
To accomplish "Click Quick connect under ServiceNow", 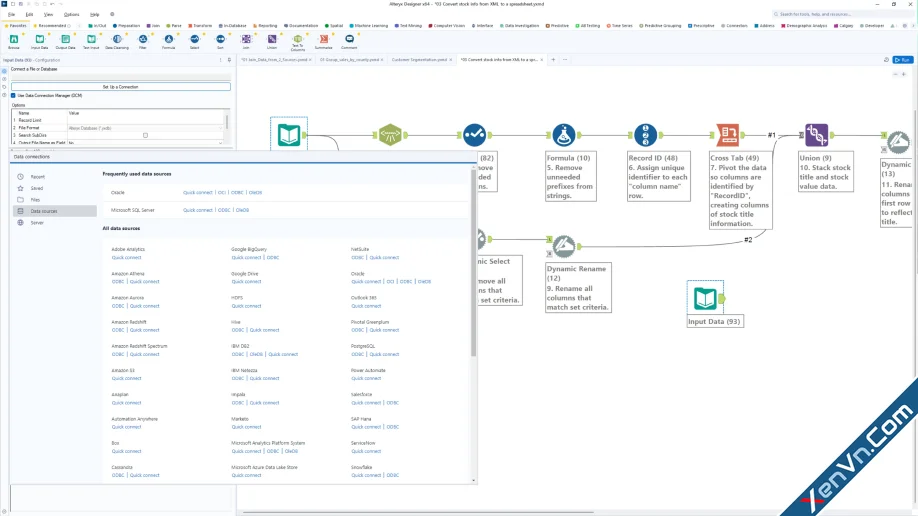I will coord(366,451).
